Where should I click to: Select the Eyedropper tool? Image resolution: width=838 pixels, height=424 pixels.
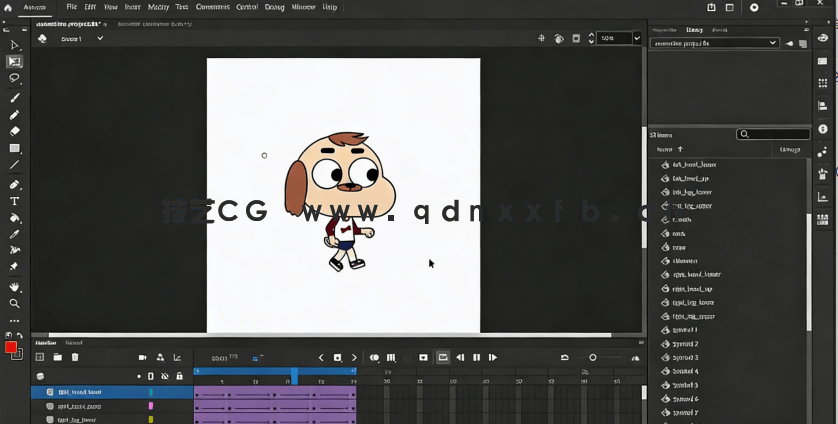(14, 234)
